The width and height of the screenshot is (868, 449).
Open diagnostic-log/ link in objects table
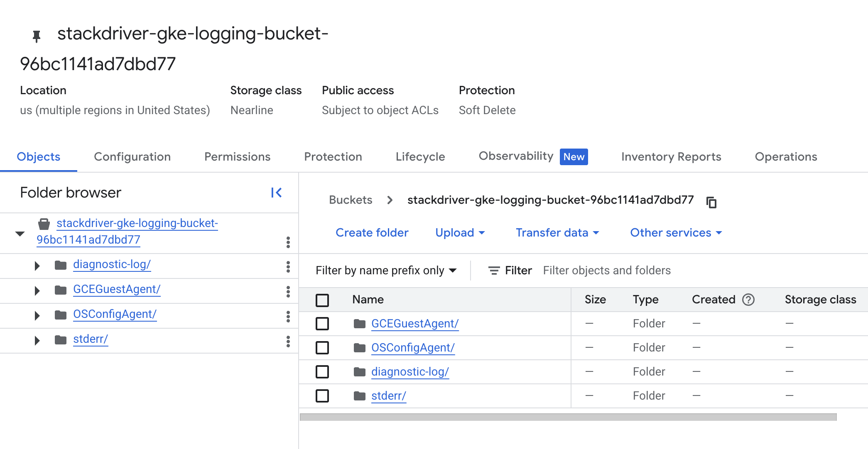[x=410, y=372]
